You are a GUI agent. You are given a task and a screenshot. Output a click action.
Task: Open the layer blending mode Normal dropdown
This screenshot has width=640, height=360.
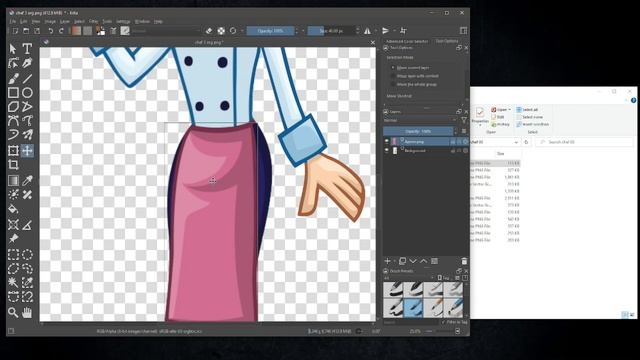coord(420,120)
